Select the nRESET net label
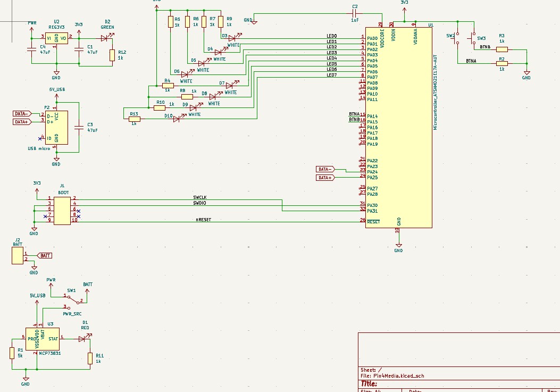The width and height of the screenshot is (560, 392). coord(203,219)
